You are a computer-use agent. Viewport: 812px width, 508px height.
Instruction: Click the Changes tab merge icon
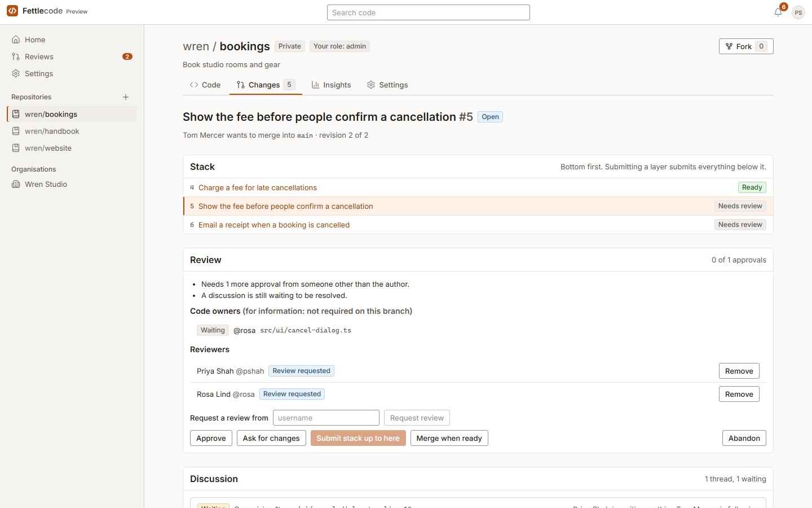[x=241, y=85]
